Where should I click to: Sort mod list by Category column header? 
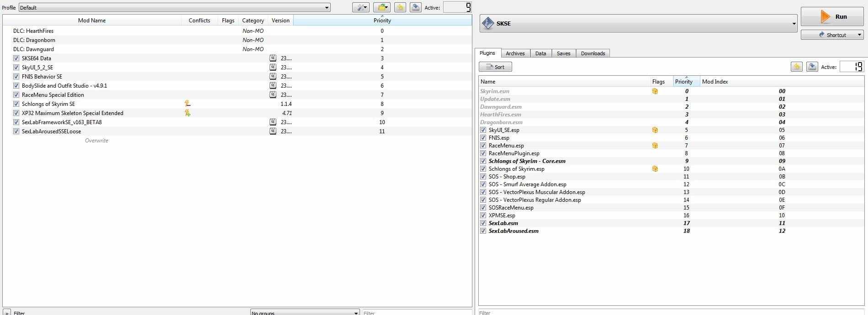[x=253, y=20]
